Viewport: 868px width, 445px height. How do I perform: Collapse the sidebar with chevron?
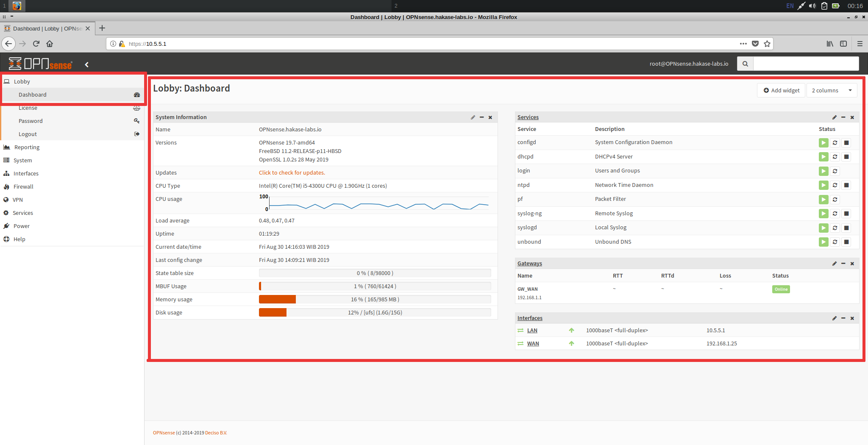[86, 64]
